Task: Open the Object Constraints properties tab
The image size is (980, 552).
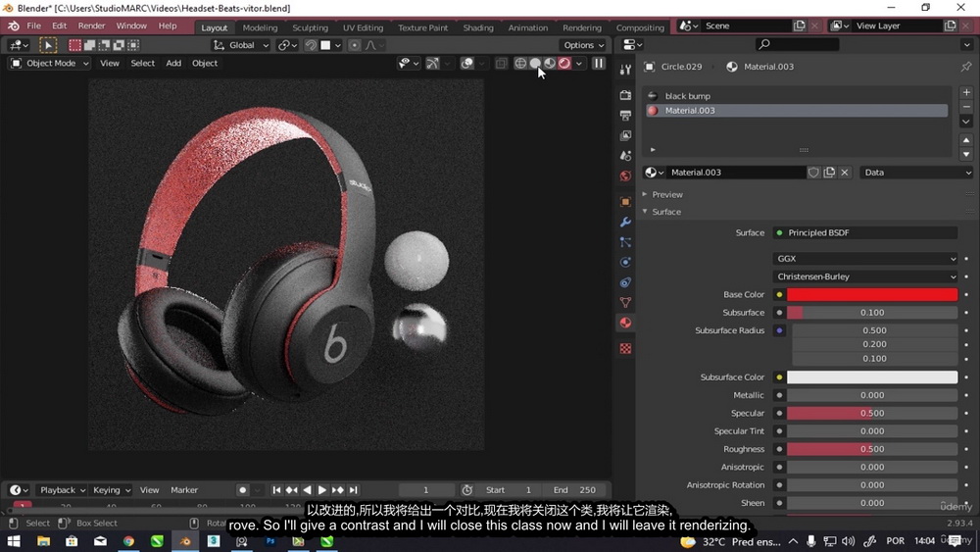Action: 625,282
